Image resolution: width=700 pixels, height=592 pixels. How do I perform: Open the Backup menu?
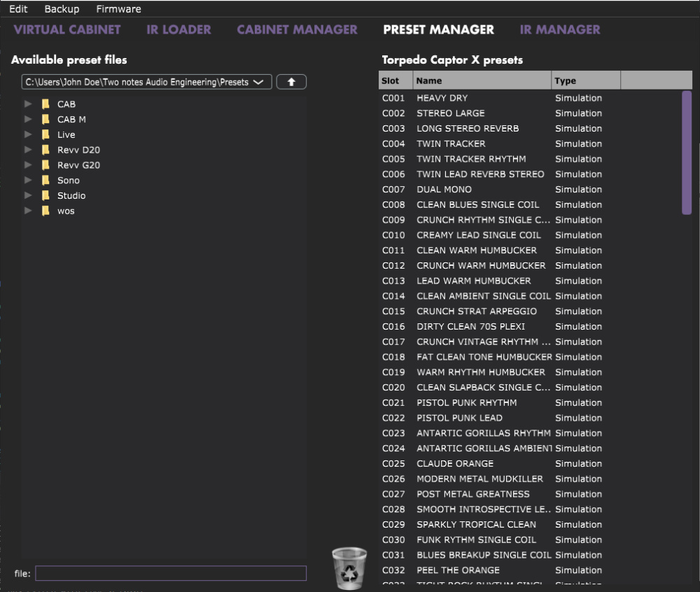[62, 9]
